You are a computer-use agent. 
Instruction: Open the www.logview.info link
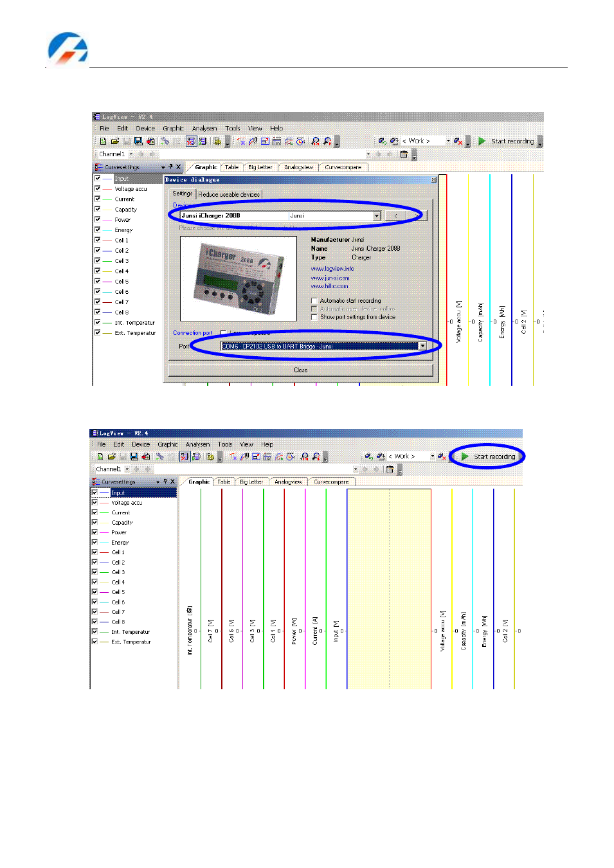[332, 269]
